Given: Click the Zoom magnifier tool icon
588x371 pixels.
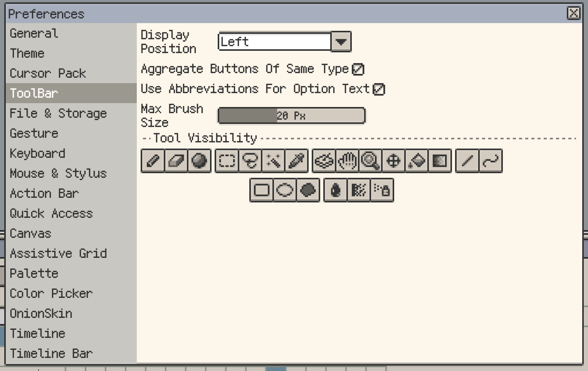Looking at the screenshot, I should 370,161.
